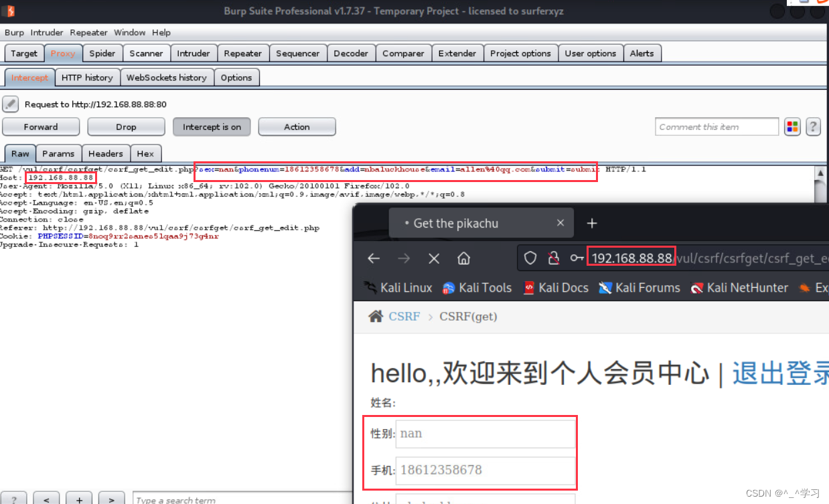Open the request highlight color picker
Screen dimensions: 829x504
coord(792,127)
